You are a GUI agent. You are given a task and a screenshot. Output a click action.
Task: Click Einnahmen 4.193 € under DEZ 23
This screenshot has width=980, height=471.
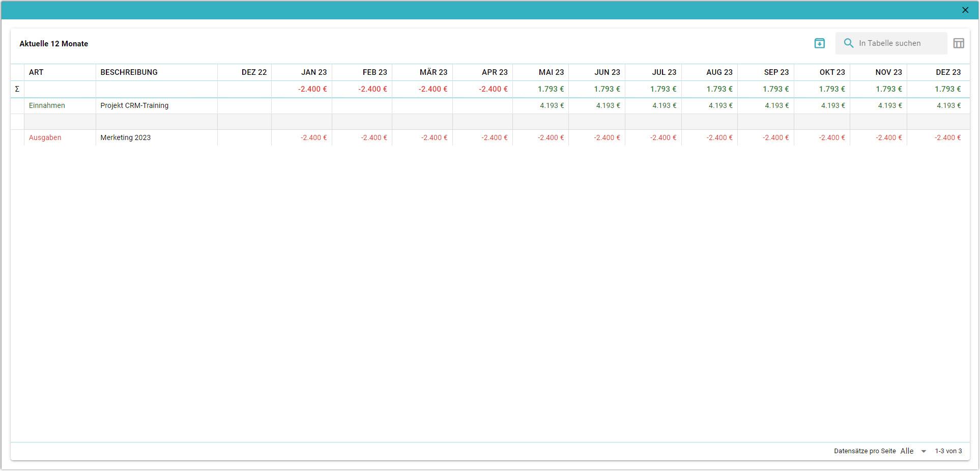(949, 105)
